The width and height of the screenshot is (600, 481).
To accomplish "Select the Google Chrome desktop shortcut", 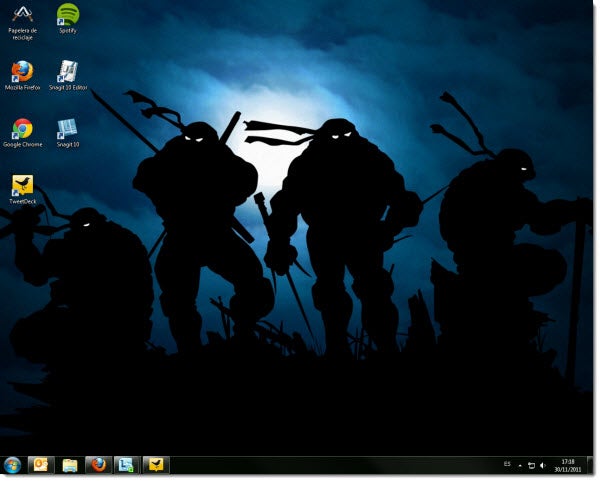I will pos(22,133).
